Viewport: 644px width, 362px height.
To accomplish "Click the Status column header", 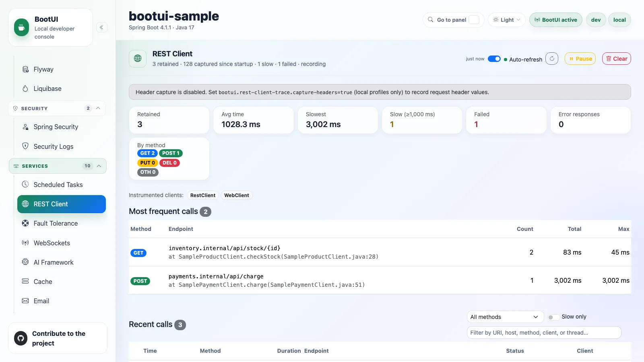I will [x=515, y=351].
